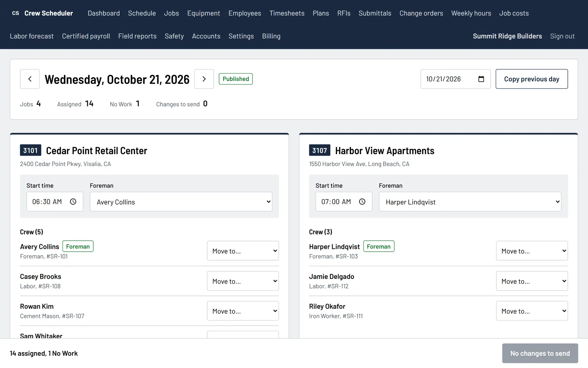Click the clock icon in Harbor View start time
Viewport: 588px width, 368px height.
click(x=362, y=202)
